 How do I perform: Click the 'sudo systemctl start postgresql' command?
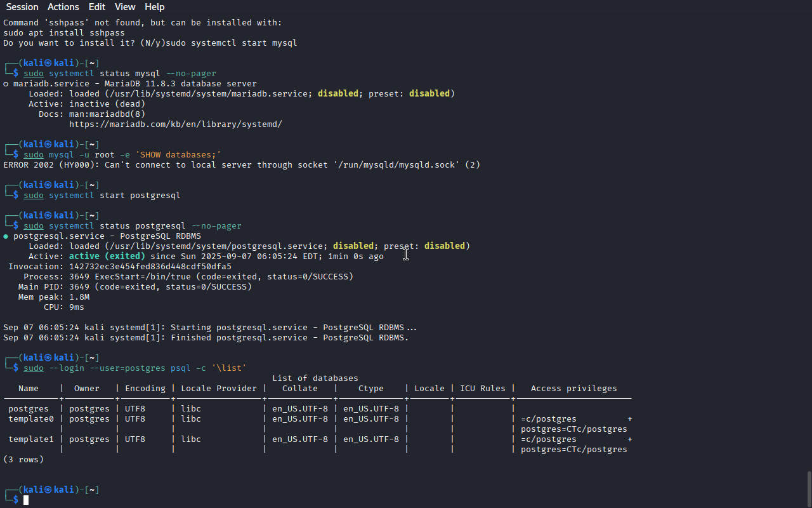click(102, 196)
